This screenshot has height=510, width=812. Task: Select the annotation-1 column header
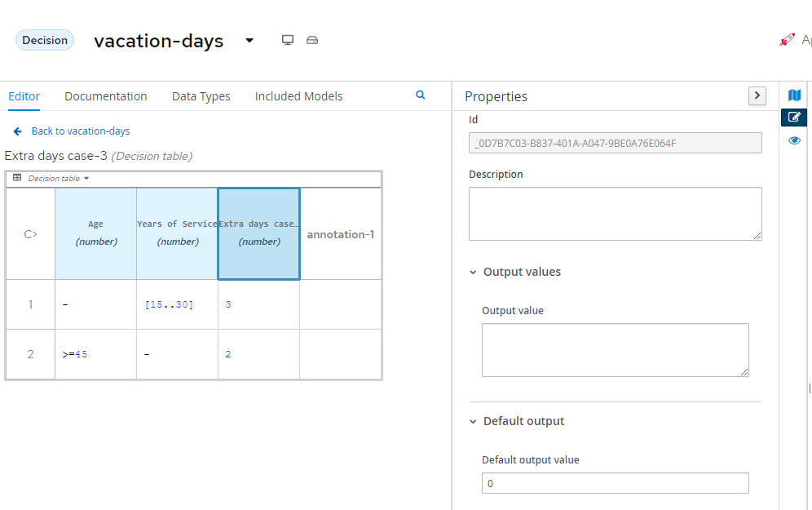(340, 234)
